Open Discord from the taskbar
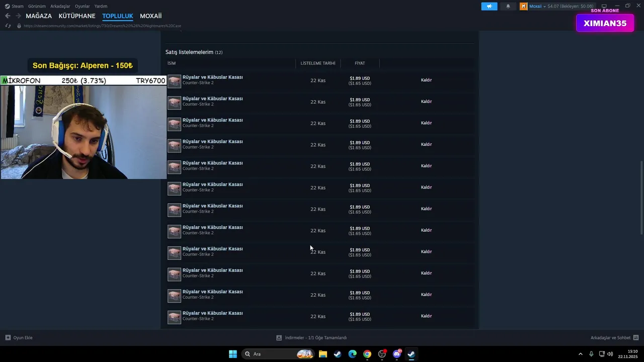 (397, 354)
